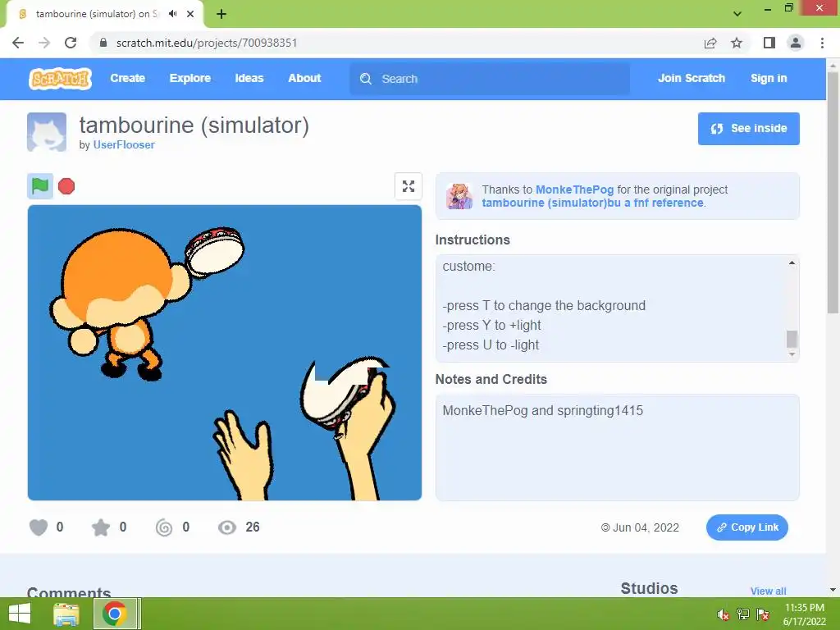Open the Explore menu item
840x630 pixels.
pyautogui.click(x=190, y=78)
